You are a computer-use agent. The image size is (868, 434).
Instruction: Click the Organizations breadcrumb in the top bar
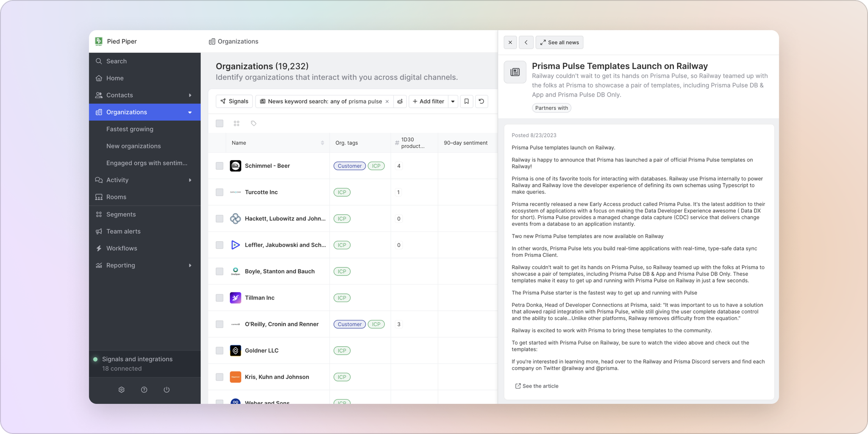point(234,42)
